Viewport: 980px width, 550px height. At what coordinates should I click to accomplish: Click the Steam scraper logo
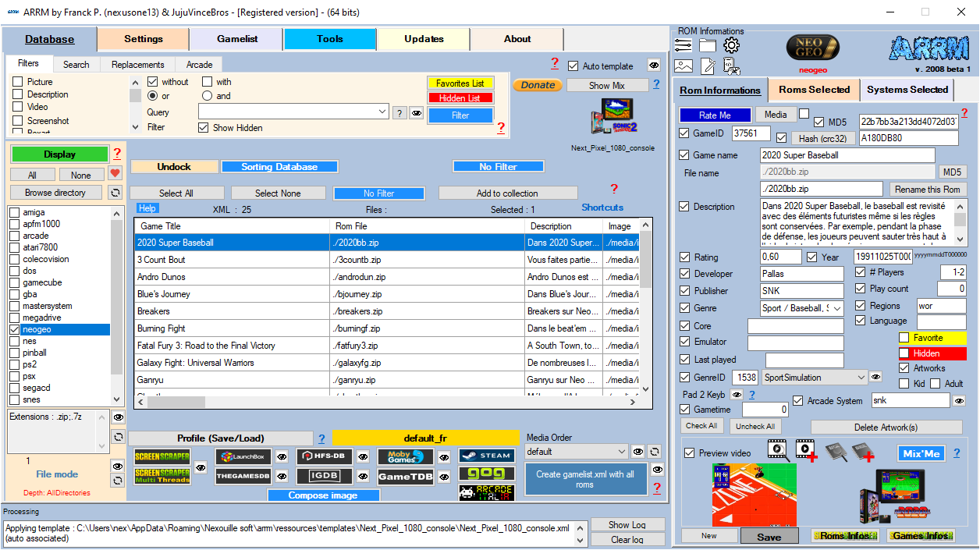[x=486, y=456]
